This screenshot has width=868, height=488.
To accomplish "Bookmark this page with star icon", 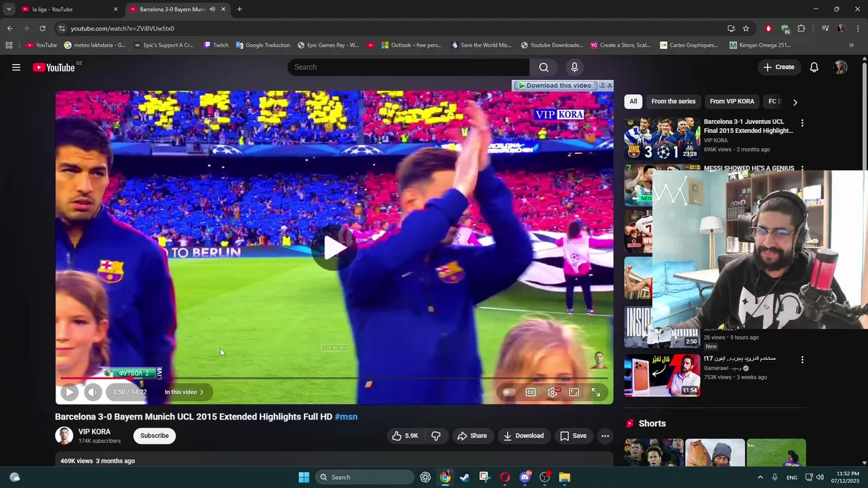I will (746, 28).
